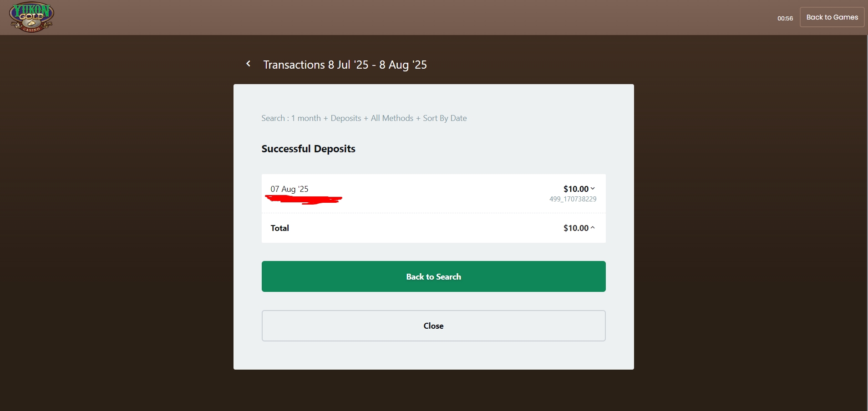The height and width of the screenshot is (411, 868).
Task: Go back using the left arrow icon
Action: coord(248,64)
